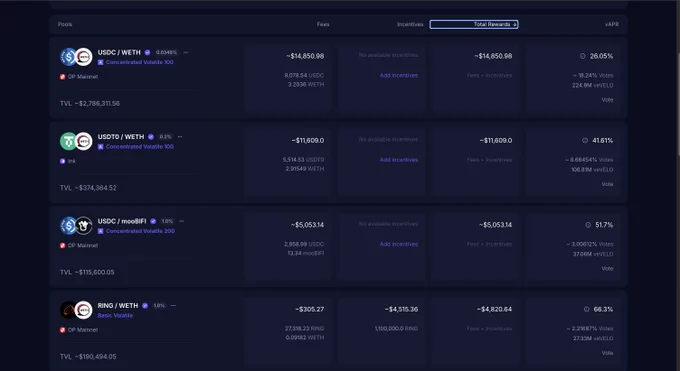Click the TVL ~$374,364.52 value

(88, 188)
